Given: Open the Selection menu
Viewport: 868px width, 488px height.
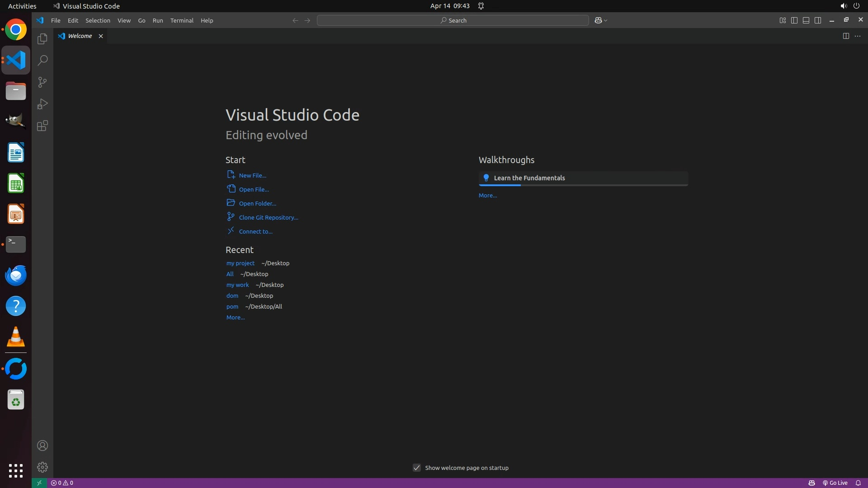Looking at the screenshot, I should pyautogui.click(x=98, y=20).
